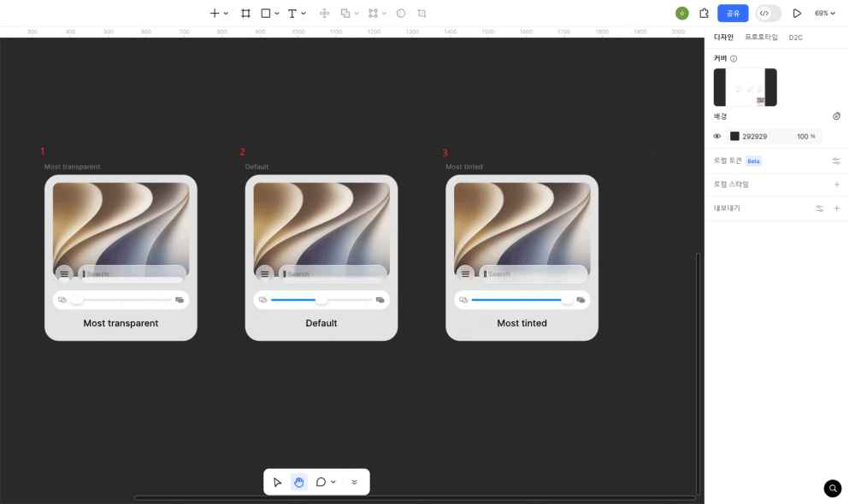Start prototype preview with play icon
Screen dimensions: 849x504
(797, 13)
